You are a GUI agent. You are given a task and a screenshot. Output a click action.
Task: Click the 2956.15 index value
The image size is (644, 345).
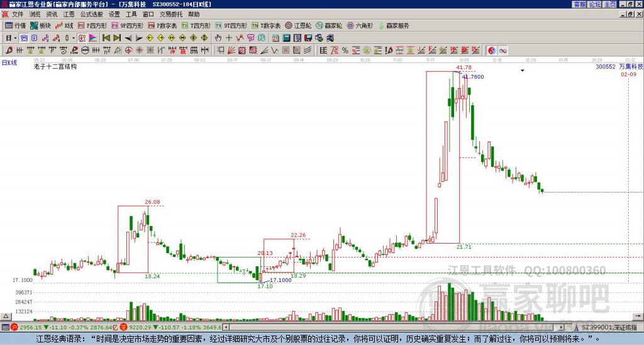coord(31,327)
